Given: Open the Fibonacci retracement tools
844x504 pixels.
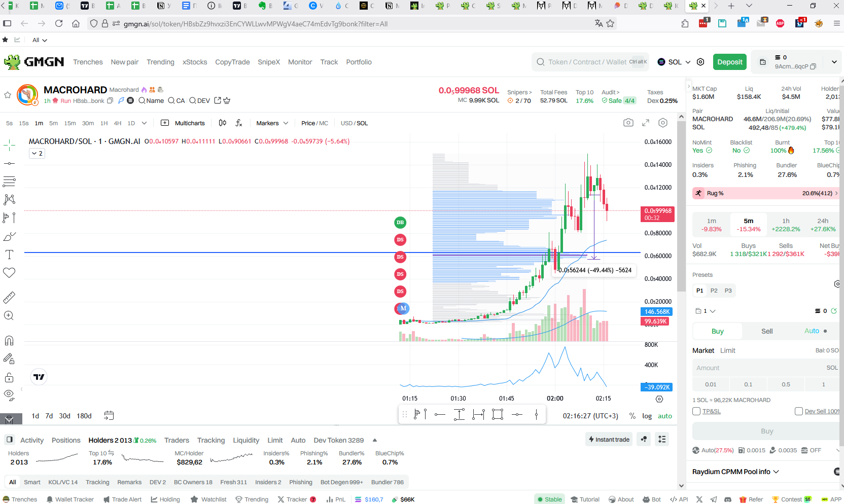Looking at the screenshot, I should [x=9, y=181].
